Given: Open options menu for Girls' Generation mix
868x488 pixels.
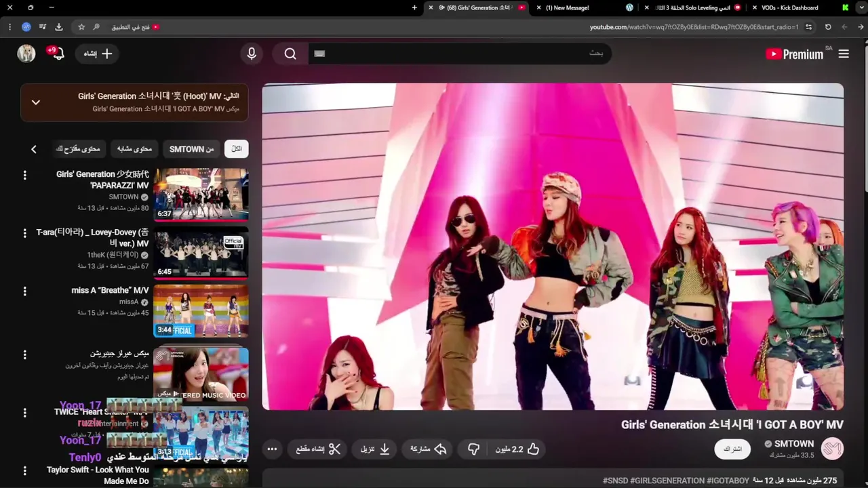Looking at the screenshot, I should pyautogui.click(x=25, y=355).
